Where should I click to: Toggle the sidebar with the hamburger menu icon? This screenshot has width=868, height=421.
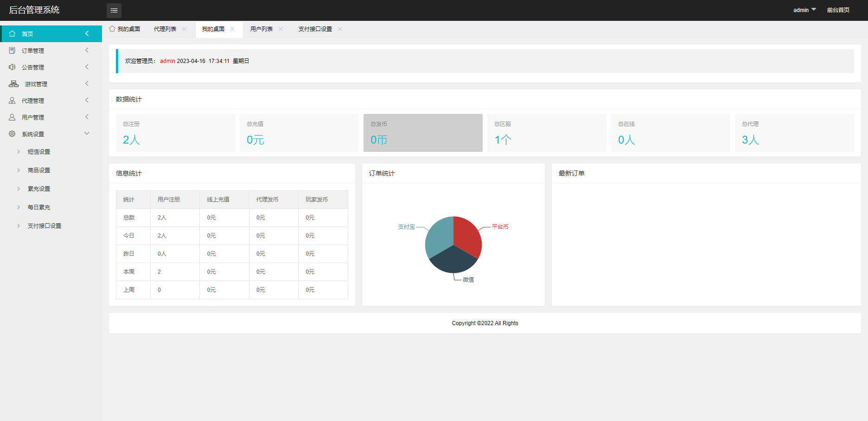pos(114,10)
